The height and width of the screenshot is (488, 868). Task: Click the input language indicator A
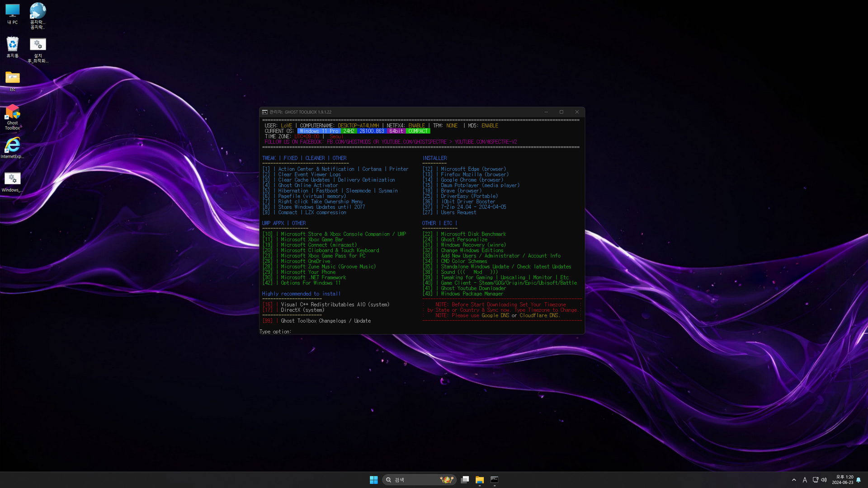[x=805, y=480]
